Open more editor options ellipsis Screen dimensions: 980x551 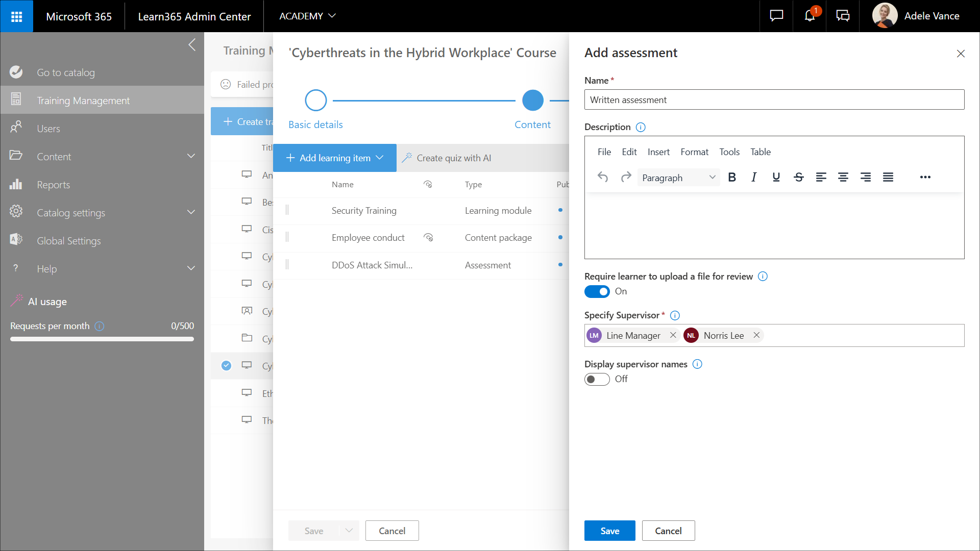point(925,177)
